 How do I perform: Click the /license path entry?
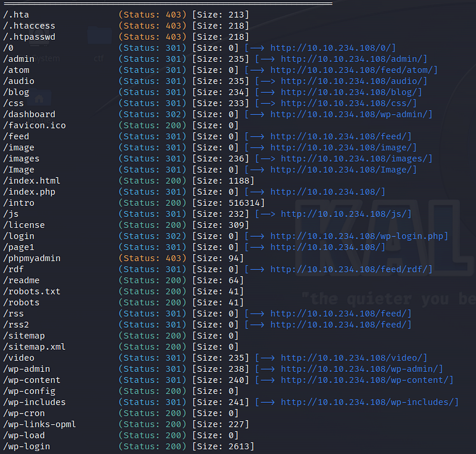(24, 225)
